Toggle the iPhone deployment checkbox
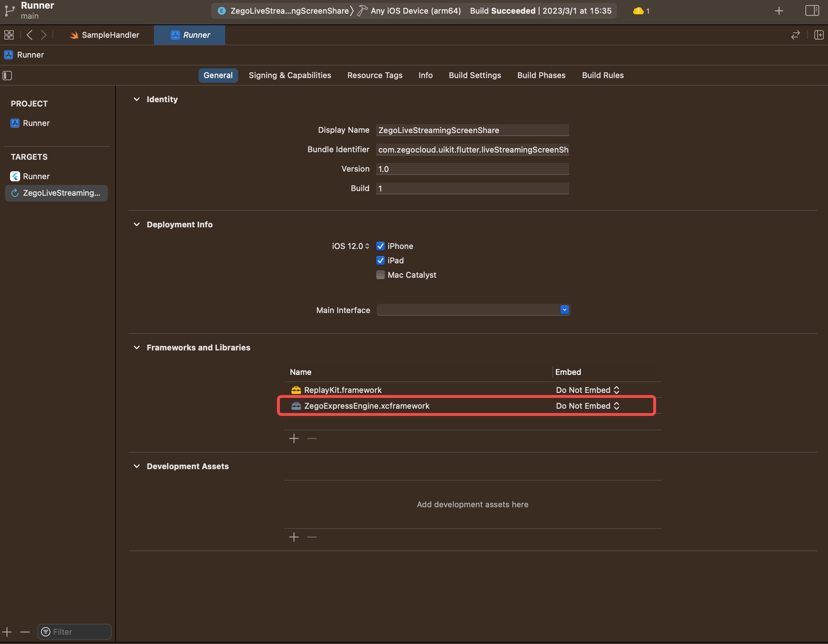The width and height of the screenshot is (828, 644). [381, 245]
